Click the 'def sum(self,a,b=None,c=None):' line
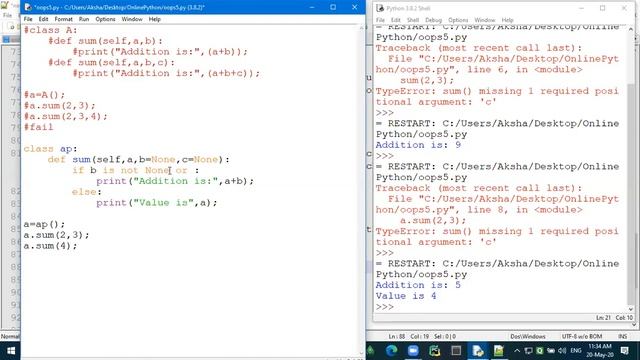 139,160
